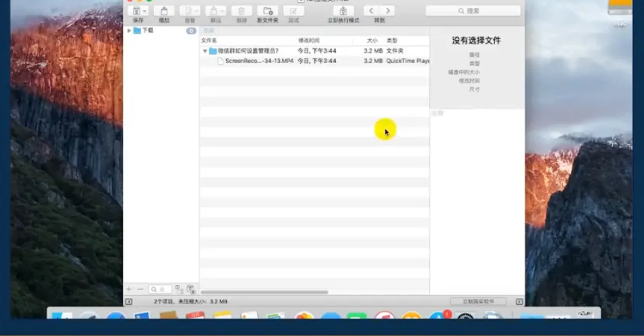Toggle right info panel with bottom-right button

point(519,301)
